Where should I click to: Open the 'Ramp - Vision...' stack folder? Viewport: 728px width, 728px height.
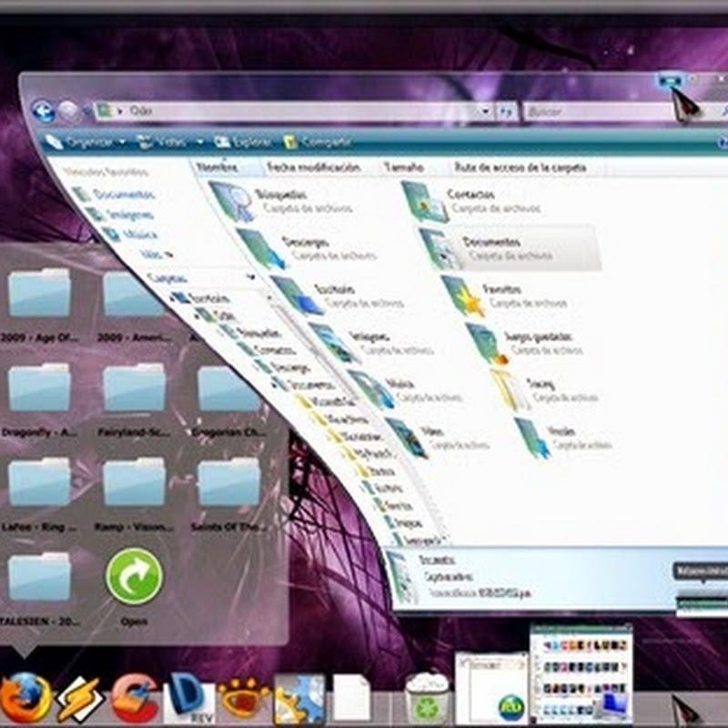click(134, 483)
